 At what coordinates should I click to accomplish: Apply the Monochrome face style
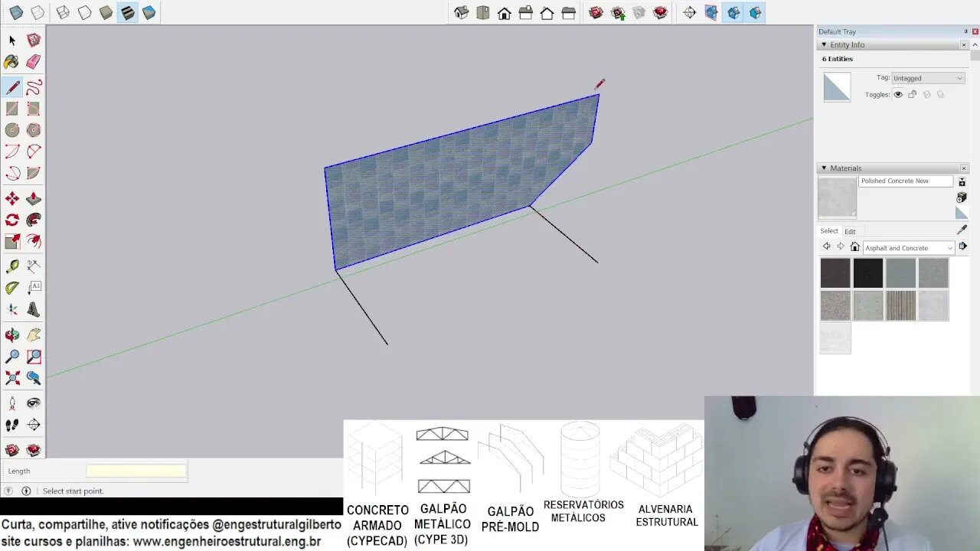[149, 12]
